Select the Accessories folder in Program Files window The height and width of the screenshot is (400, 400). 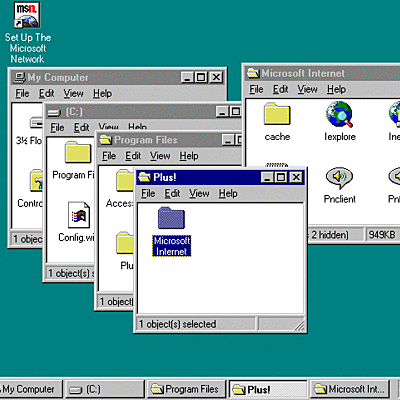pyautogui.click(x=125, y=180)
